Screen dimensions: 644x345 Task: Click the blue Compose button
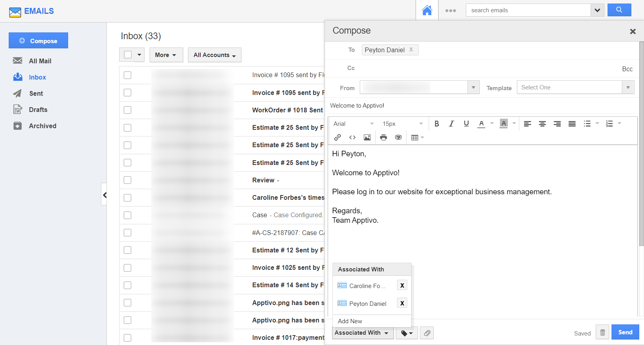click(x=38, y=40)
